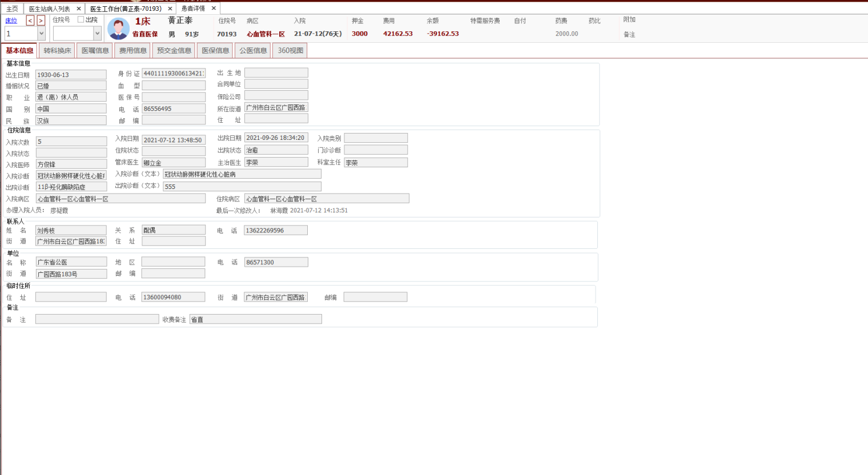Click the 省直医保 label
Image resolution: width=868 pixels, height=475 pixels.
(145, 34)
